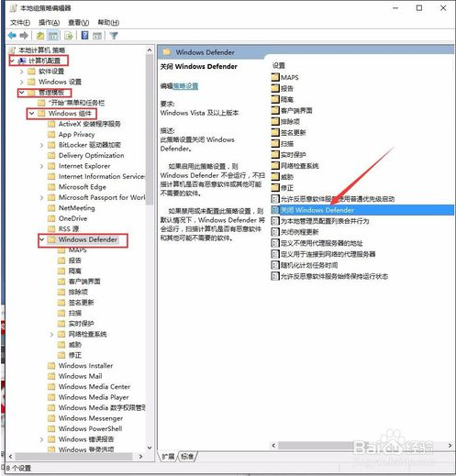The image size is (456, 476).
Task: Open the 扫描 folder in settings list
Action: pos(283,144)
